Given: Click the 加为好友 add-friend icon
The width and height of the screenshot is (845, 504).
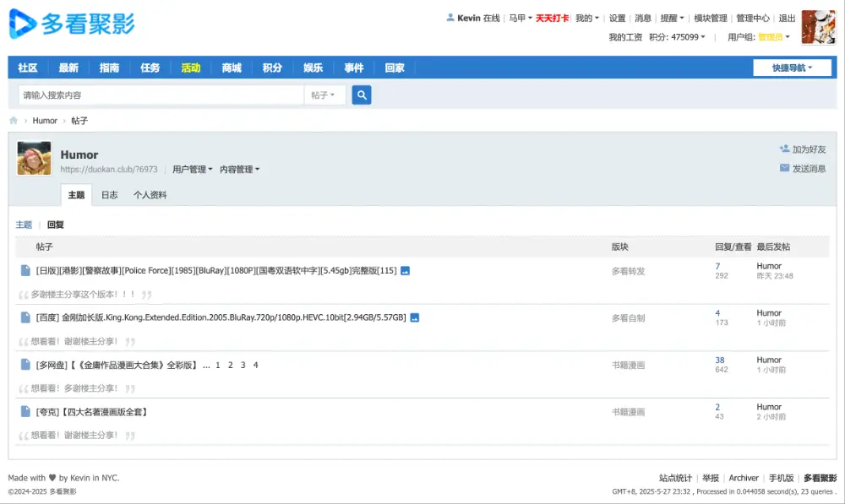Looking at the screenshot, I should (784, 147).
